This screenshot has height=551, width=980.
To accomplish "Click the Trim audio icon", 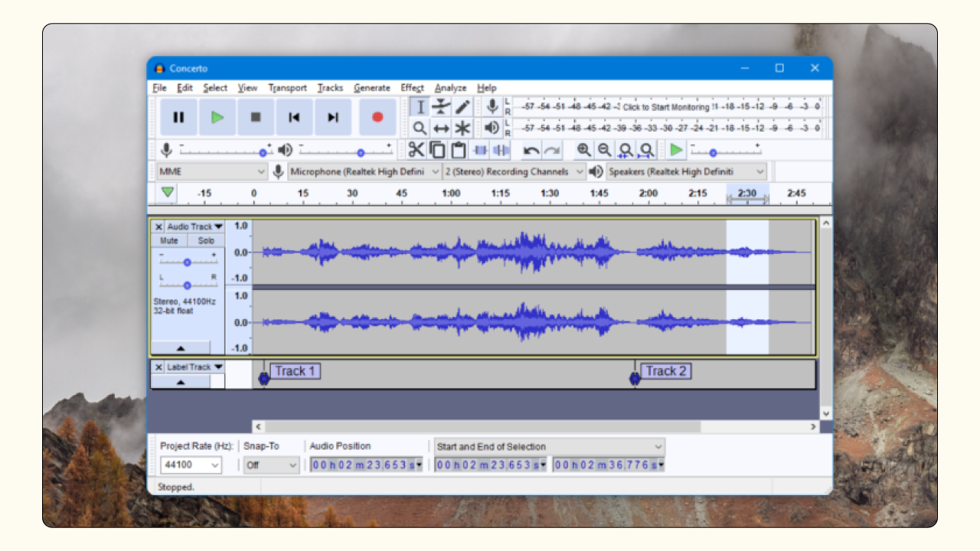I will tap(481, 150).
